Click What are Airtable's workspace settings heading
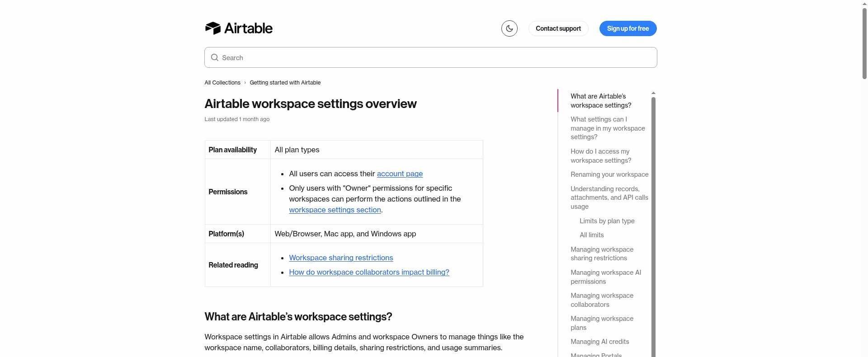Image resolution: width=868 pixels, height=357 pixels. click(298, 316)
